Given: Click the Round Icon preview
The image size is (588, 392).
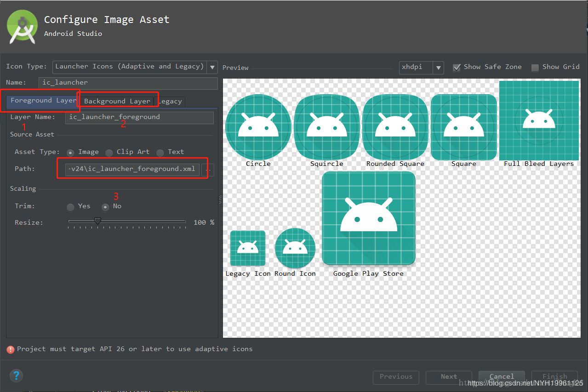Looking at the screenshot, I should click(295, 248).
